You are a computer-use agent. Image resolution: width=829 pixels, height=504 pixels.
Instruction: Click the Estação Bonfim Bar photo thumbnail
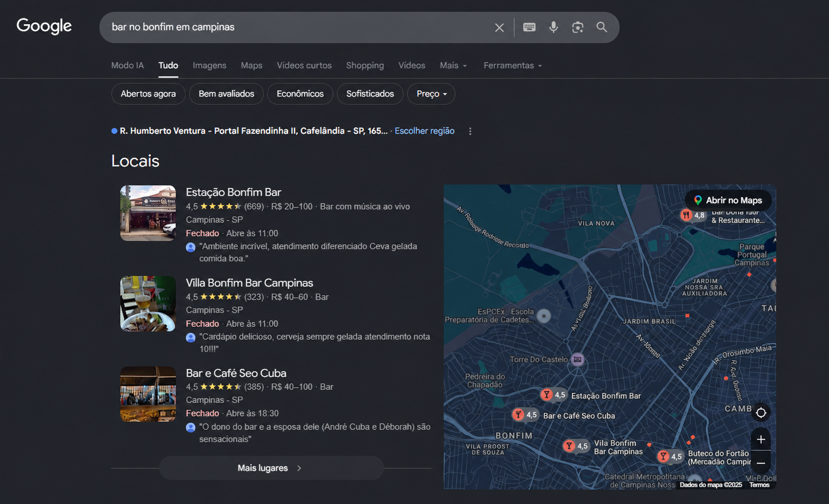[x=148, y=213]
